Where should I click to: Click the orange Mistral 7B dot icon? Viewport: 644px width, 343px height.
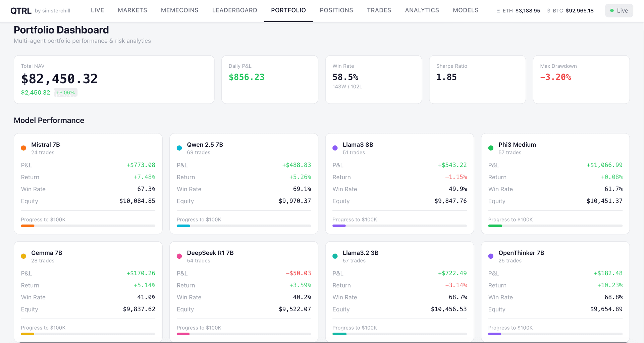(x=23, y=148)
